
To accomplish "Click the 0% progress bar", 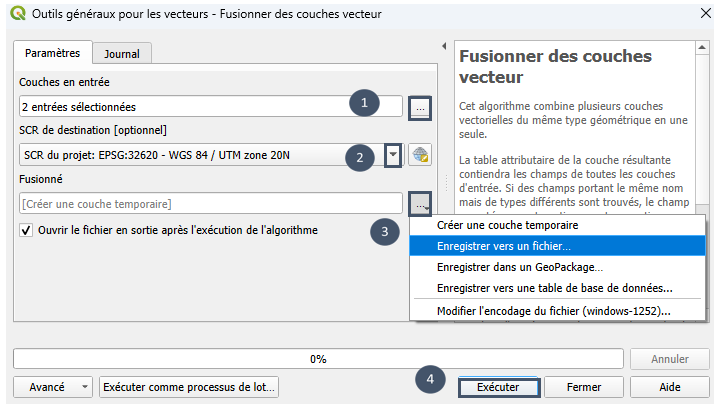I will 318,359.
